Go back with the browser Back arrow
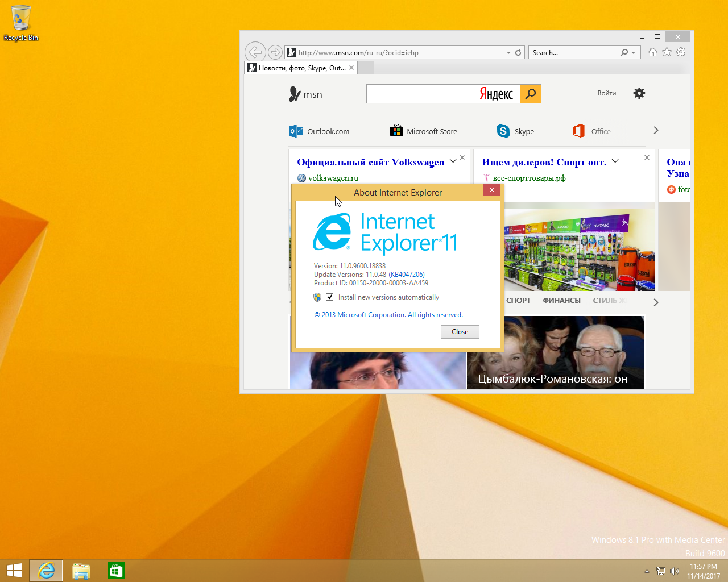Viewport: 728px width, 582px height. click(255, 52)
